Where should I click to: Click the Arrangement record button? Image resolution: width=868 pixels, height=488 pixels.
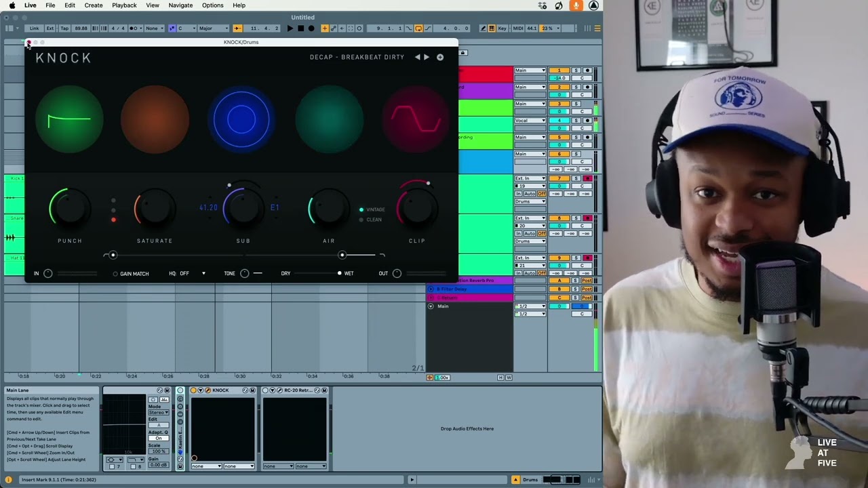tap(311, 28)
